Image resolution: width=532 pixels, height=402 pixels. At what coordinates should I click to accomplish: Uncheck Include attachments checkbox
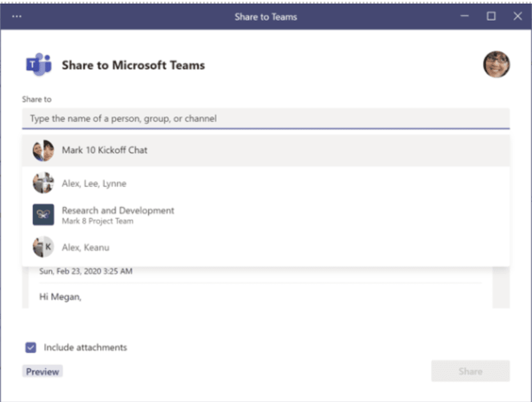coord(31,347)
